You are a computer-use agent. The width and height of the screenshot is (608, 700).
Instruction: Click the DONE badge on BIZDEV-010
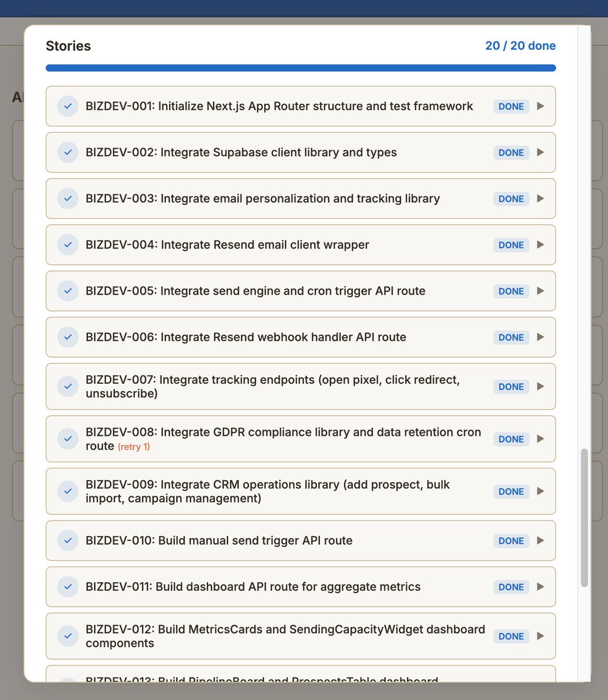(x=511, y=541)
